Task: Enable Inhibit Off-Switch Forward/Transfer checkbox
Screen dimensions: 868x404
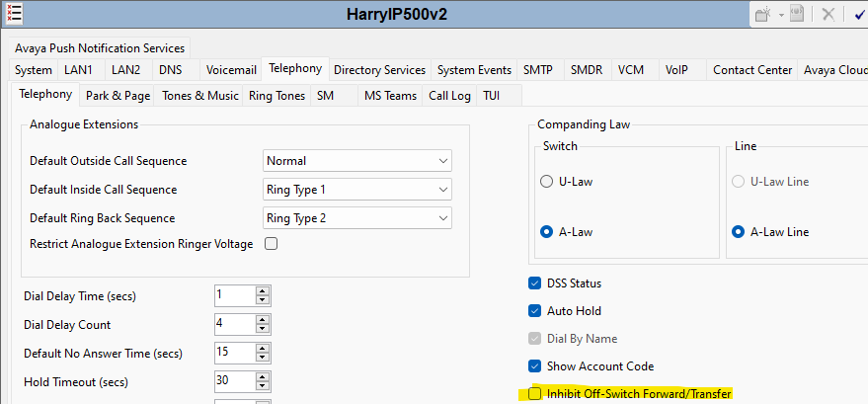Action: [x=534, y=394]
